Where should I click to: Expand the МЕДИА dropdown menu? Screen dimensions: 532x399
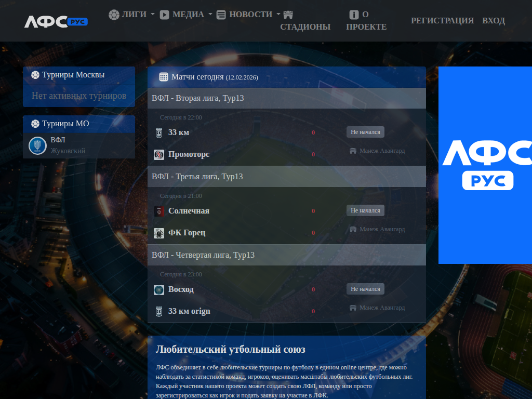coord(186,15)
